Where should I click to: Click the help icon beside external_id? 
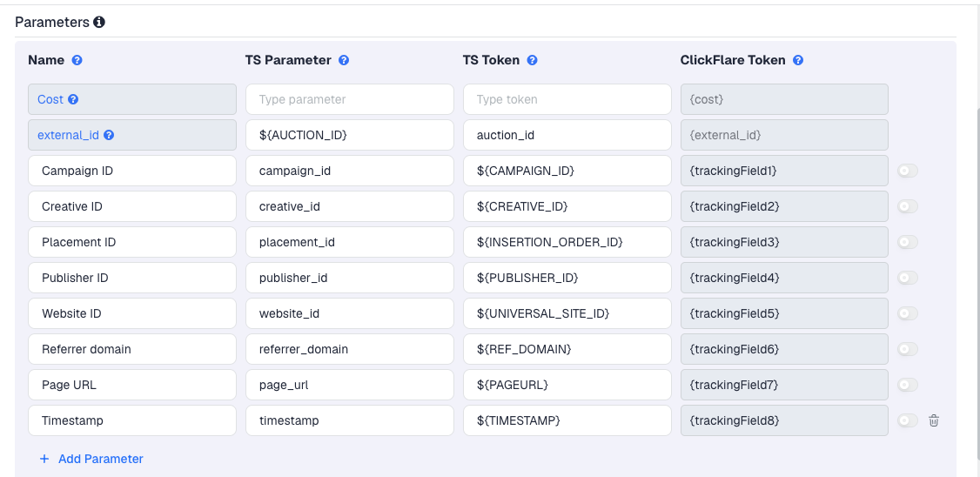pyautogui.click(x=109, y=135)
